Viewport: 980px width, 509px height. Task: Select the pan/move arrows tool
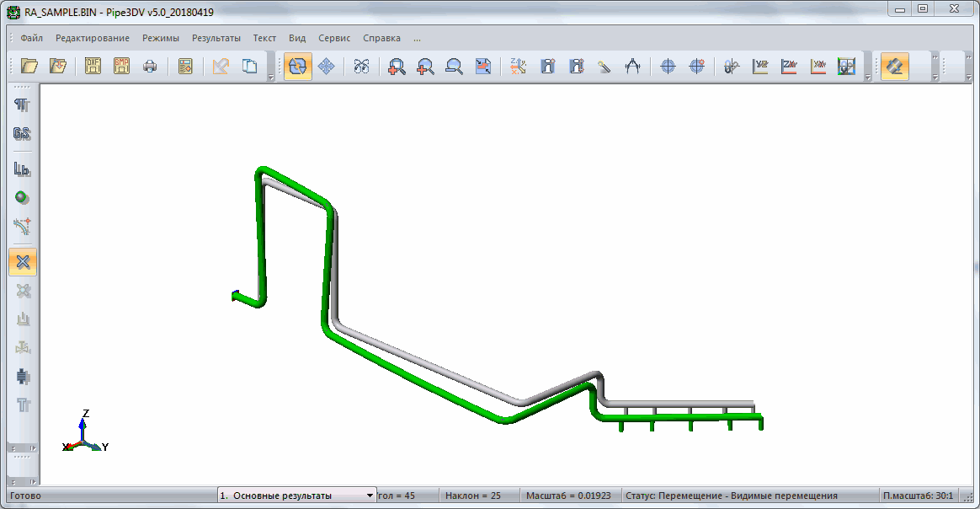click(x=327, y=67)
